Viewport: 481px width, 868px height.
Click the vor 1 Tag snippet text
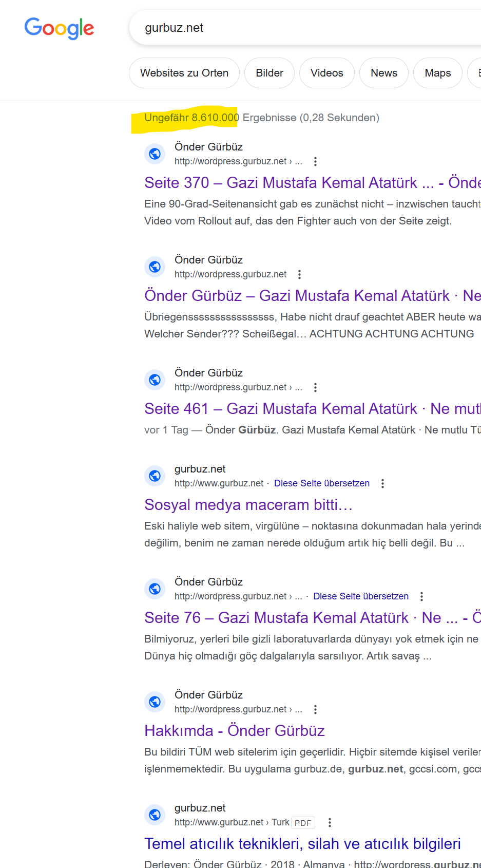tap(313, 430)
